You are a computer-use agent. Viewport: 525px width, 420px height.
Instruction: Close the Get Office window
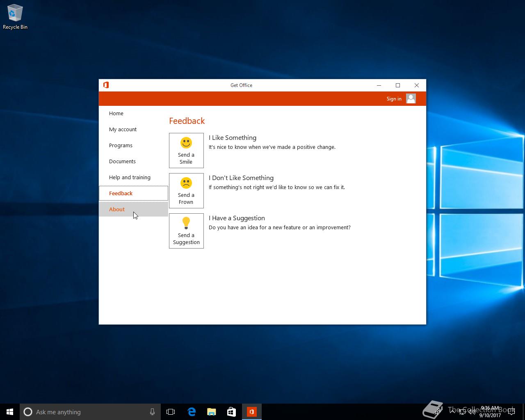(x=417, y=85)
